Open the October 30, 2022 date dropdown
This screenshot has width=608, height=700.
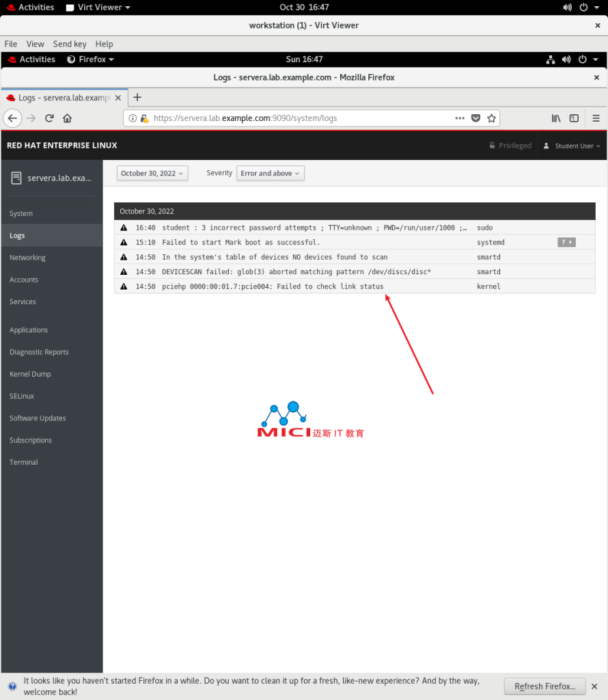152,173
